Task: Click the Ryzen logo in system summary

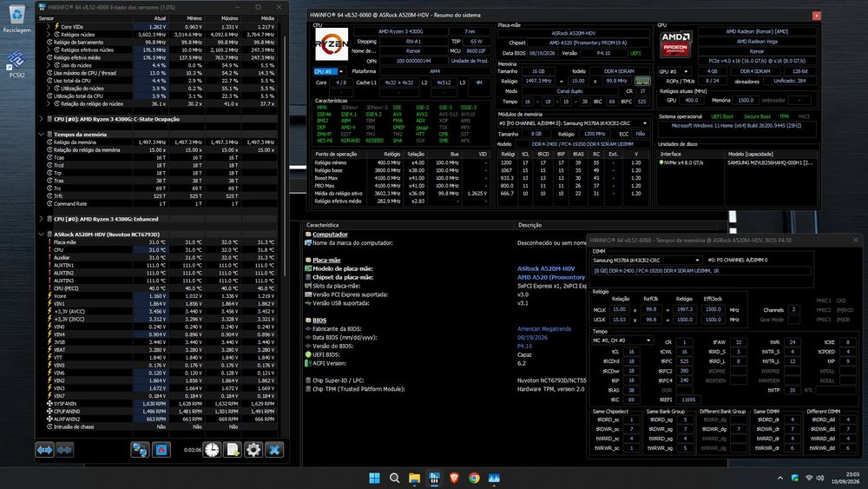Action: pos(331,43)
